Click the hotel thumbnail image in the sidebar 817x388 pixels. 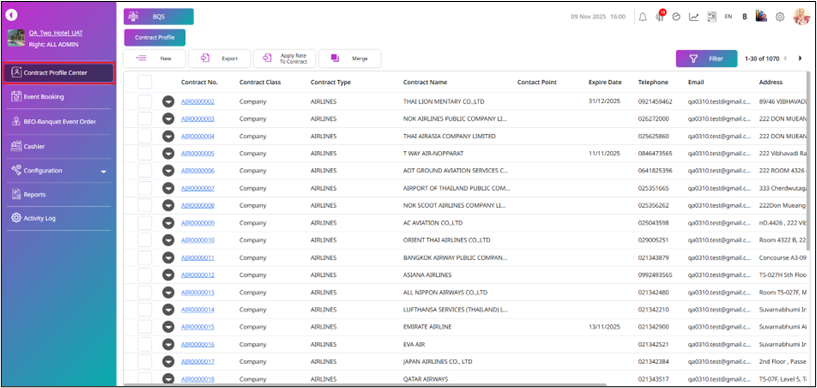(x=16, y=38)
